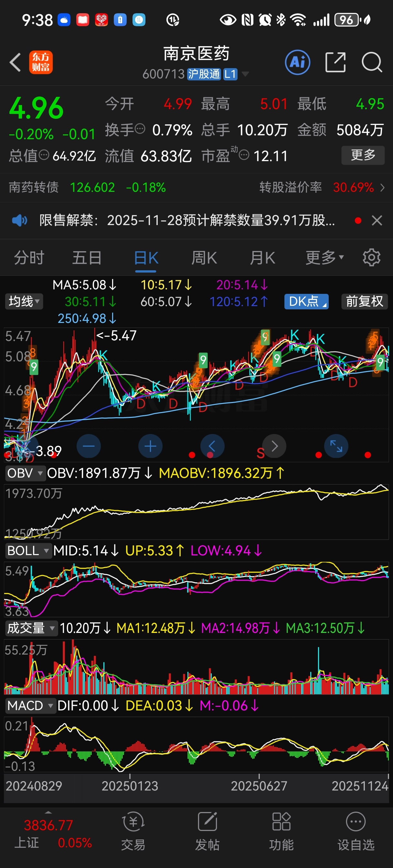
Task: Tap the 上证 3836.77 index
Action: tap(53, 834)
